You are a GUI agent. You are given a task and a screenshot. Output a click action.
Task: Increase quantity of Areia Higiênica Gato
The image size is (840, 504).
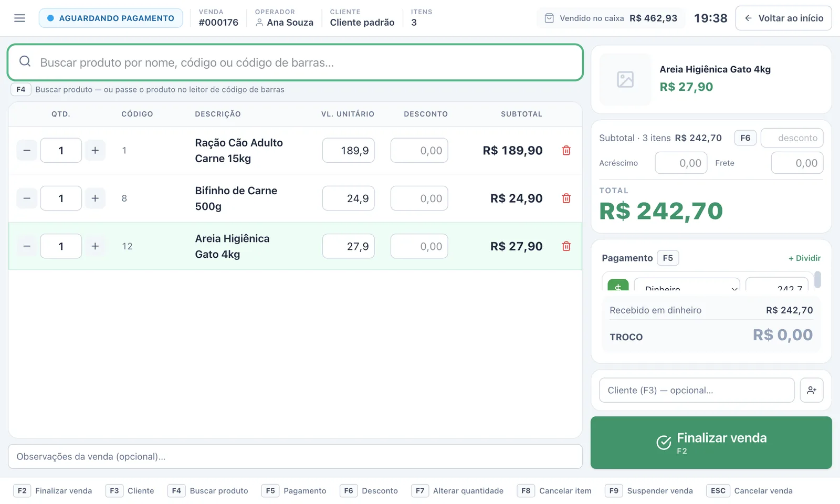95,246
